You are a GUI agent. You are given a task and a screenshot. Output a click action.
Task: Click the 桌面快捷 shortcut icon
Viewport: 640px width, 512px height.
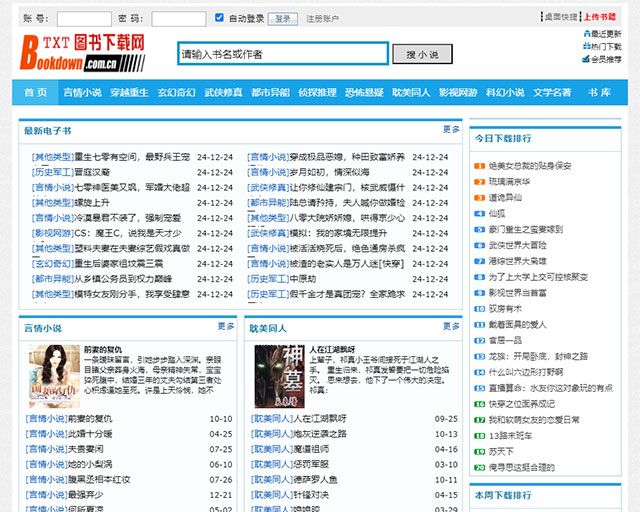560,17
